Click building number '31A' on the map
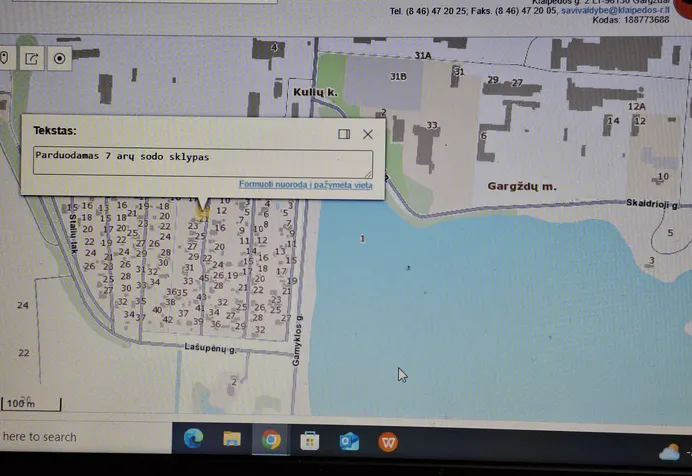Image resolution: width=692 pixels, height=476 pixels. pos(423,56)
